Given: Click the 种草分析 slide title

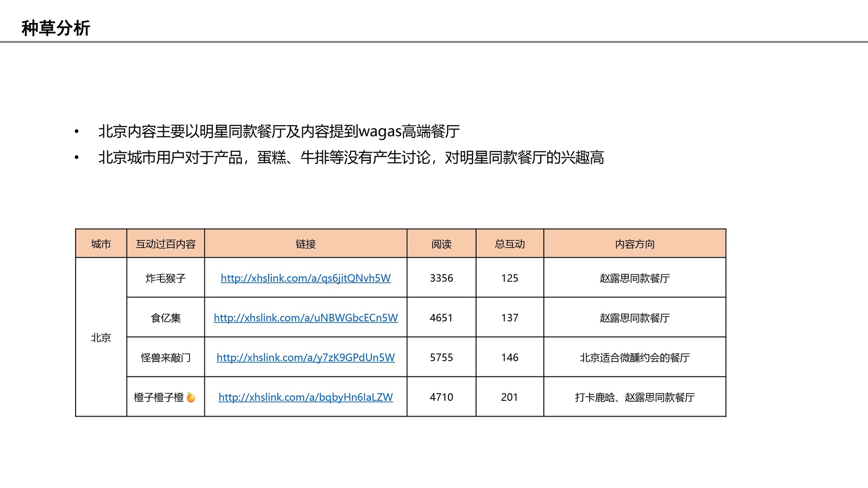Looking at the screenshot, I should pyautogui.click(x=56, y=28).
